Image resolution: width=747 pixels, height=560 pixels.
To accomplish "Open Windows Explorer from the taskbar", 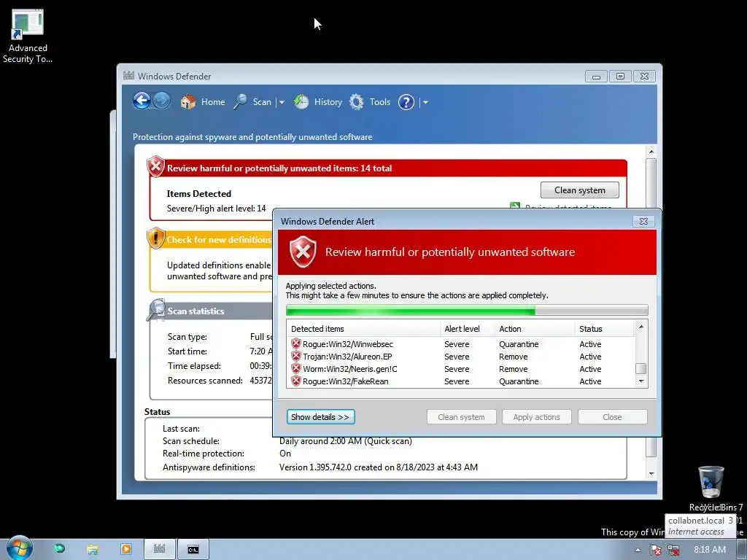I will pyautogui.click(x=93, y=549).
